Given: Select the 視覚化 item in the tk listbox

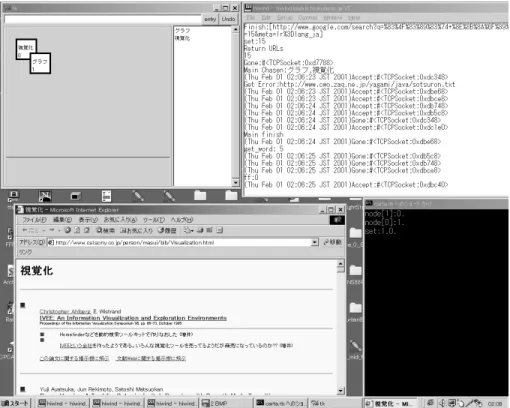Looking at the screenshot, I should pos(182,38).
